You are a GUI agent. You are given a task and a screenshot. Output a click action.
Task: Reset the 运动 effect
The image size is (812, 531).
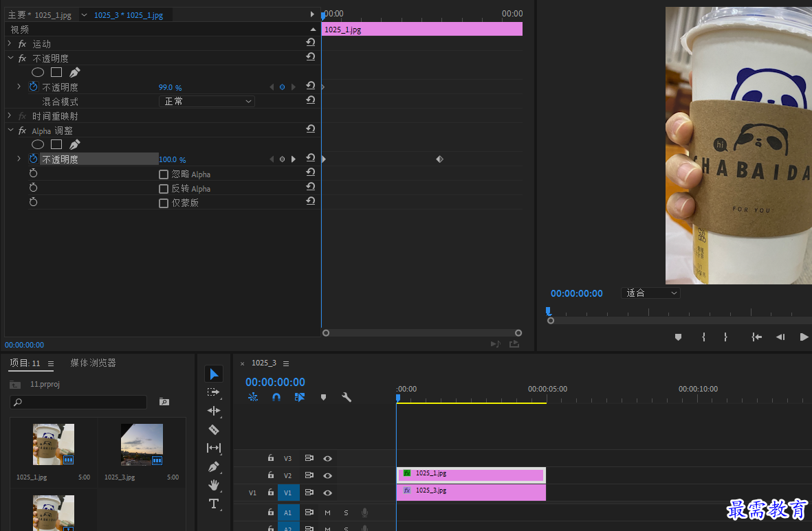pos(310,43)
